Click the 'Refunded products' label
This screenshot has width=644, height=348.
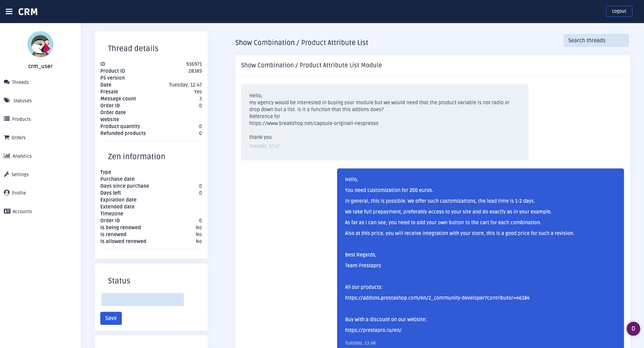(123, 133)
